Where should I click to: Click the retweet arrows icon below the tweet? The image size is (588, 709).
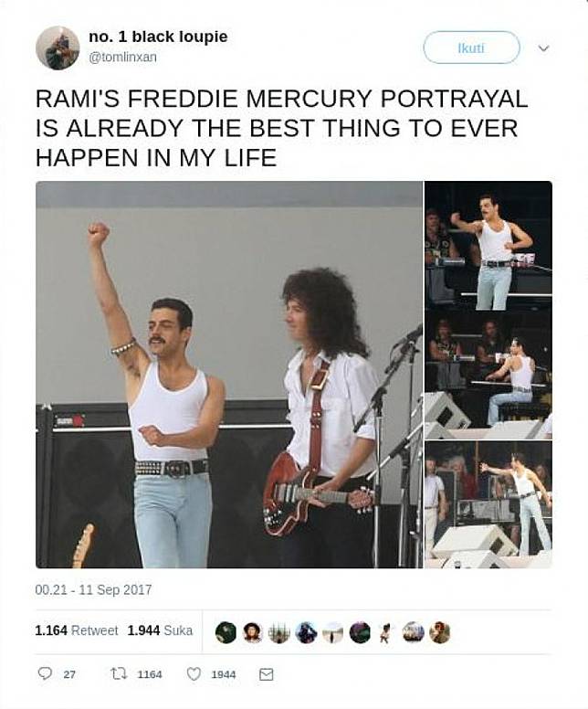click(x=117, y=674)
